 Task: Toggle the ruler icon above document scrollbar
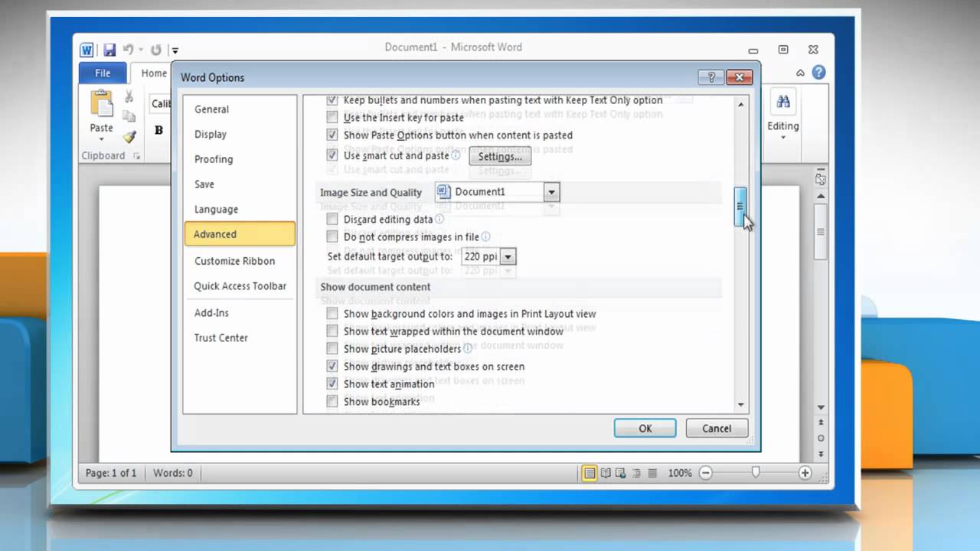(x=821, y=179)
